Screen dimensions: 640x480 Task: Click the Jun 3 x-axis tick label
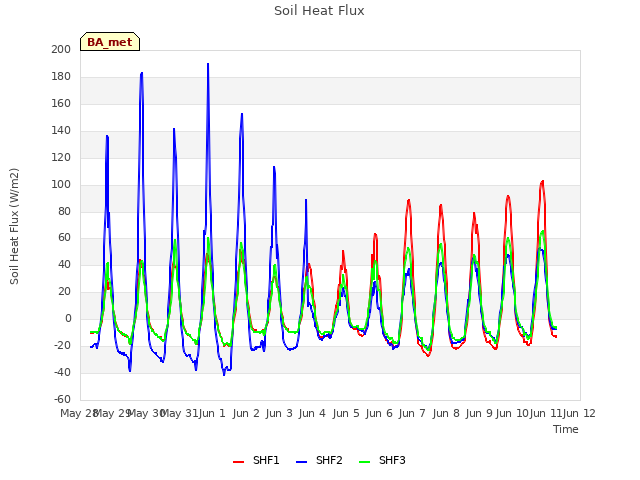coord(279,413)
